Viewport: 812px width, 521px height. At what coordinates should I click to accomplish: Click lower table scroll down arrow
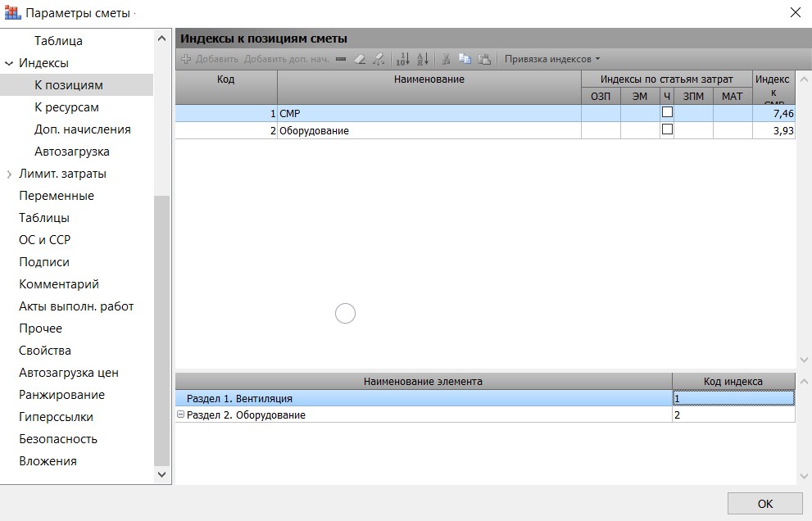804,476
